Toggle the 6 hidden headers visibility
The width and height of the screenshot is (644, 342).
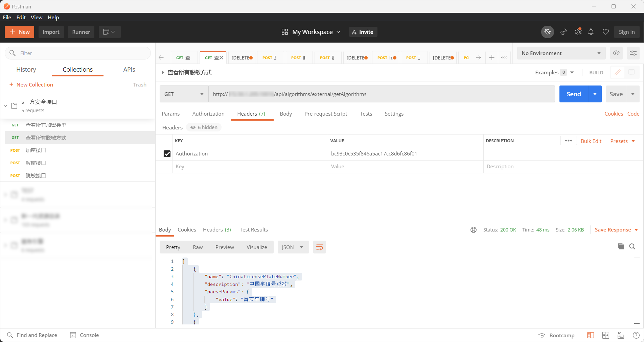(204, 127)
